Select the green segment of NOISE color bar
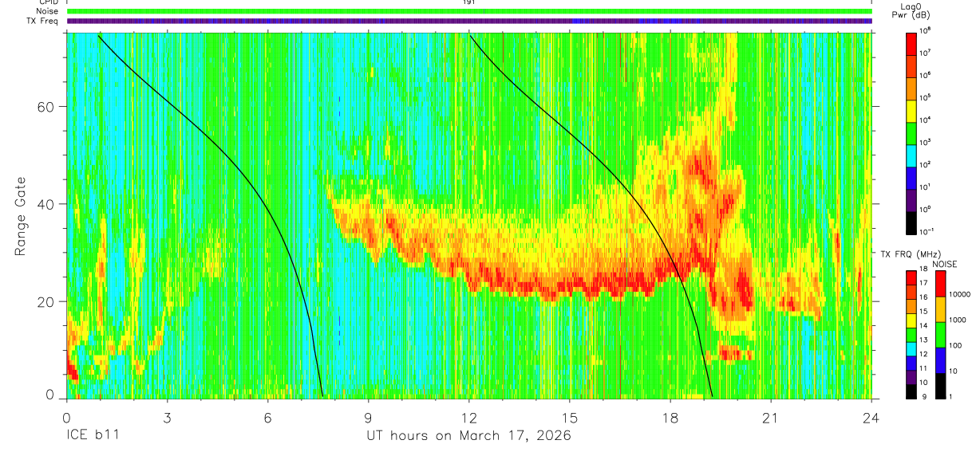 click(940, 335)
